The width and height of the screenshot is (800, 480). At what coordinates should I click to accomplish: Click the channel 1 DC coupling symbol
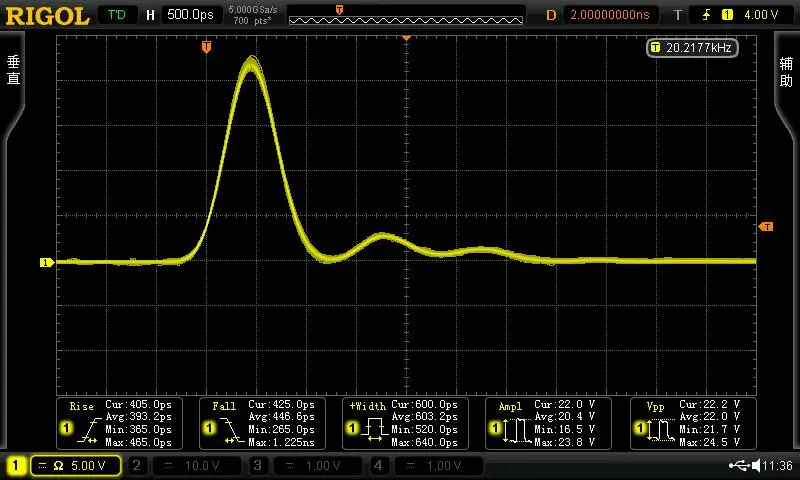click(42, 466)
